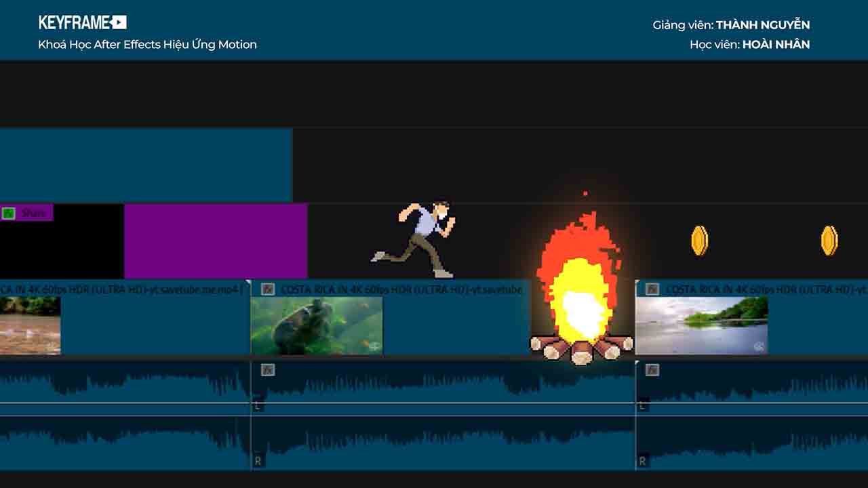Click the left gold coin sprite
The image size is (868, 488).
click(698, 241)
